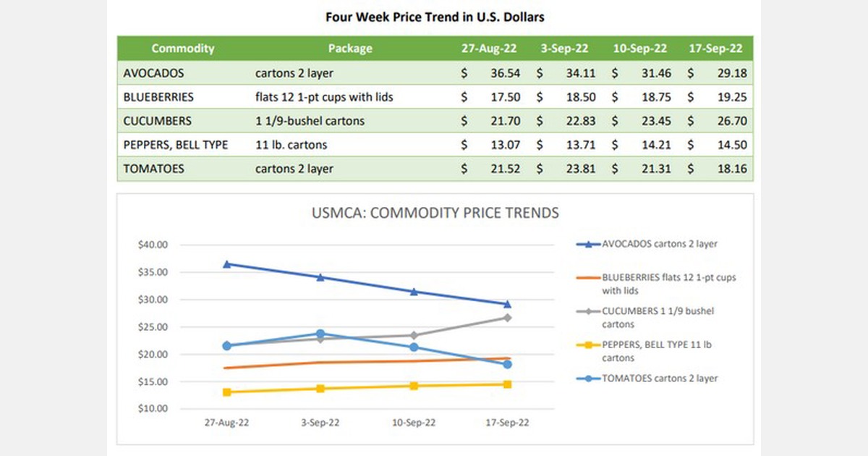Click the 10-Sep-22 x-axis label on chart
This screenshot has height=456, width=868.
point(414,423)
